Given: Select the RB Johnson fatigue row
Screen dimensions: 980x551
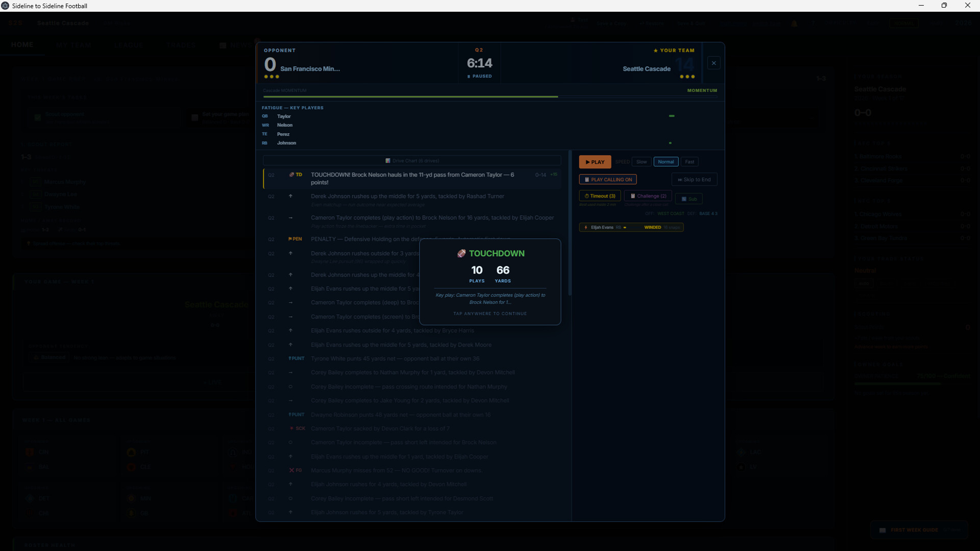Looking at the screenshot, I should [x=490, y=143].
